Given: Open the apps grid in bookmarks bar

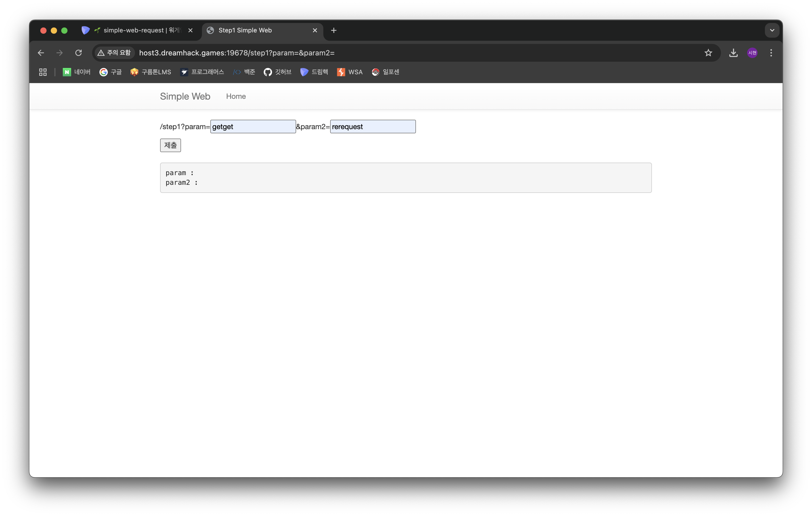Looking at the screenshot, I should click(x=43, y=72).
